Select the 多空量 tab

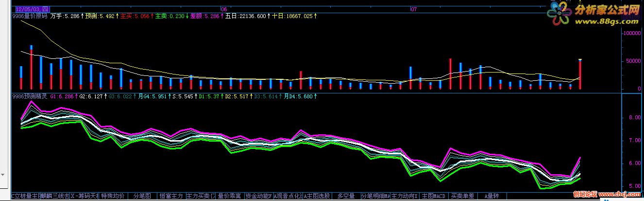pyautogui.click(x=346, y=196)
